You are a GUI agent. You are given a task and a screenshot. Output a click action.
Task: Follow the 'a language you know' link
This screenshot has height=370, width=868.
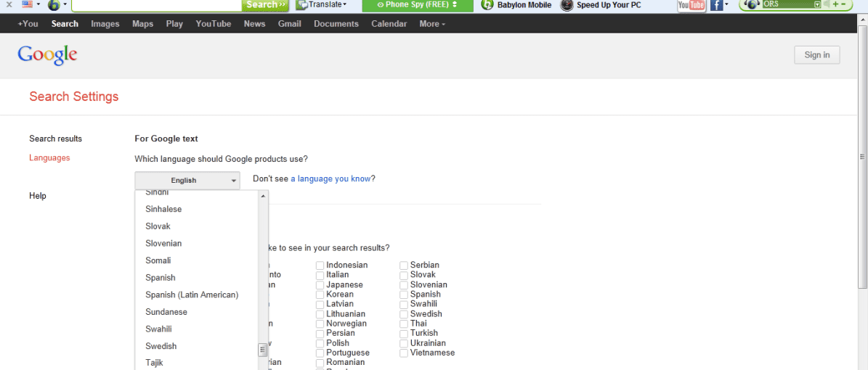pos(330,178)
